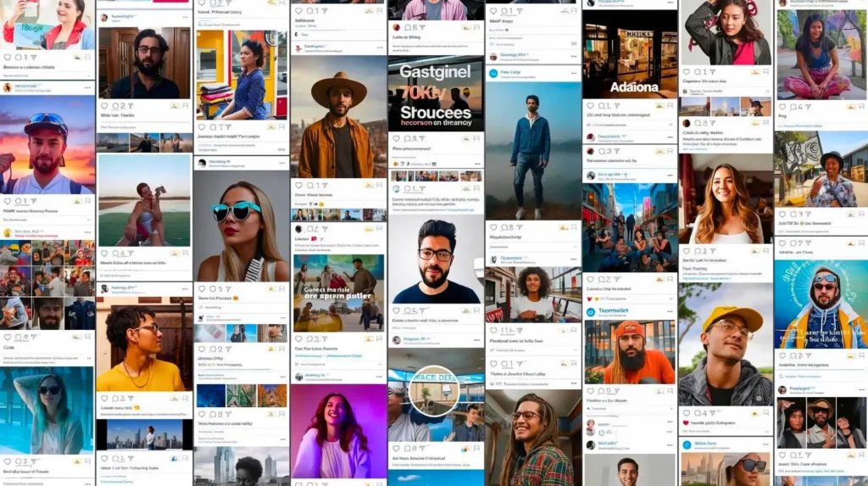Click blue avatar beside Teormellet
Image resolution: width=868 pixels, height=486 pixels.
(591, 311)
